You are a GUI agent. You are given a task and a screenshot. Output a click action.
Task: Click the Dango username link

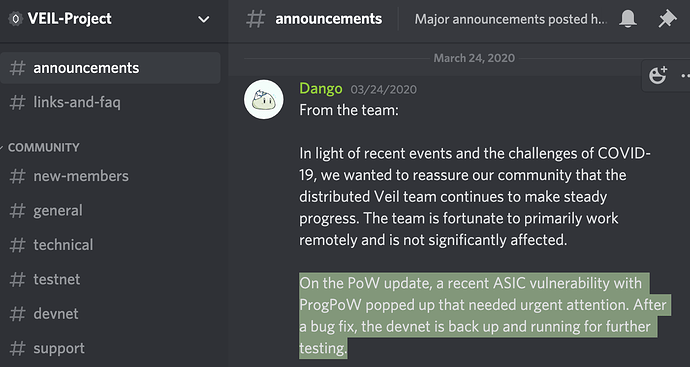pyautogui.click(x=320, y=88)
